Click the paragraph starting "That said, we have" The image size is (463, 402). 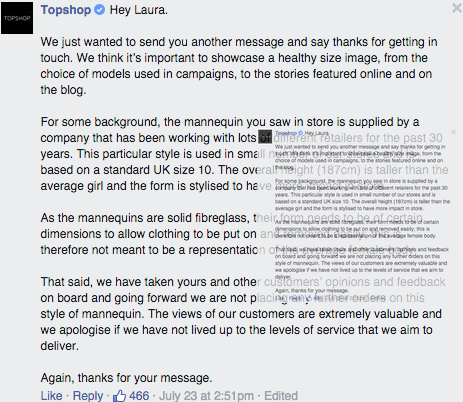tap(243, 314)
